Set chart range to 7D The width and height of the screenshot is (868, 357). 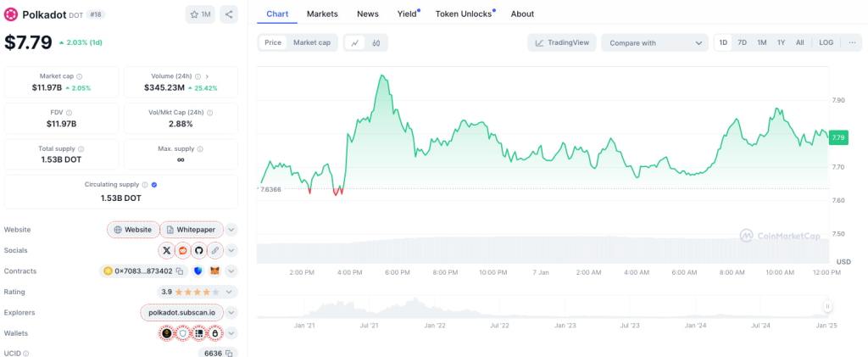click(x=743, y=42)
